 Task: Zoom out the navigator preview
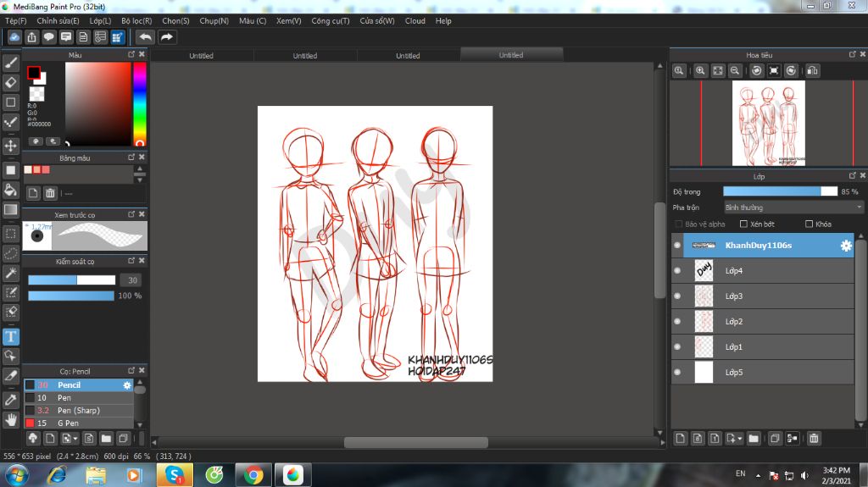[735, 71]
